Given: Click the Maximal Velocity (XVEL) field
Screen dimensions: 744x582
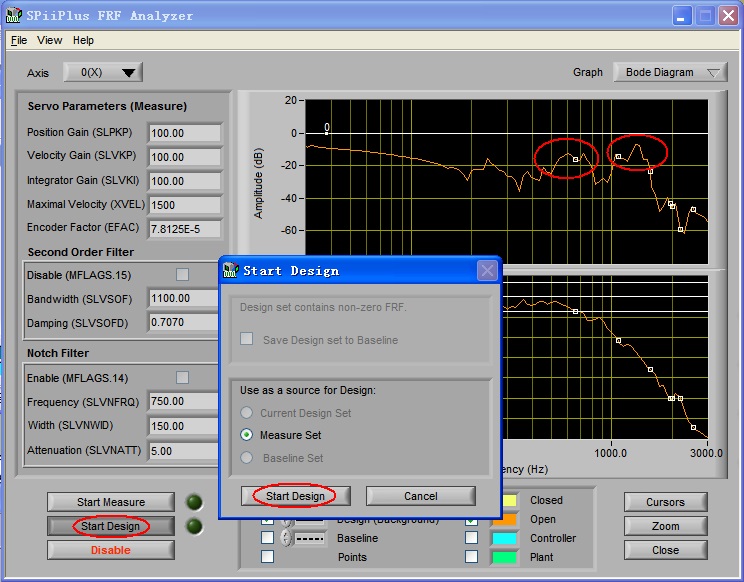Looking at the screenshot, I should 185,205.
